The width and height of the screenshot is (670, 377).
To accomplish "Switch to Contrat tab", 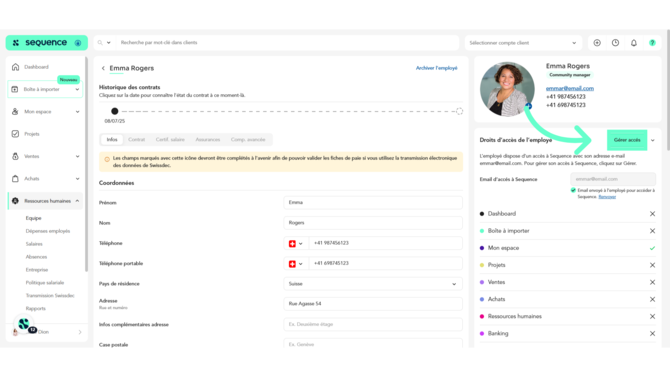I will [136, 140].
